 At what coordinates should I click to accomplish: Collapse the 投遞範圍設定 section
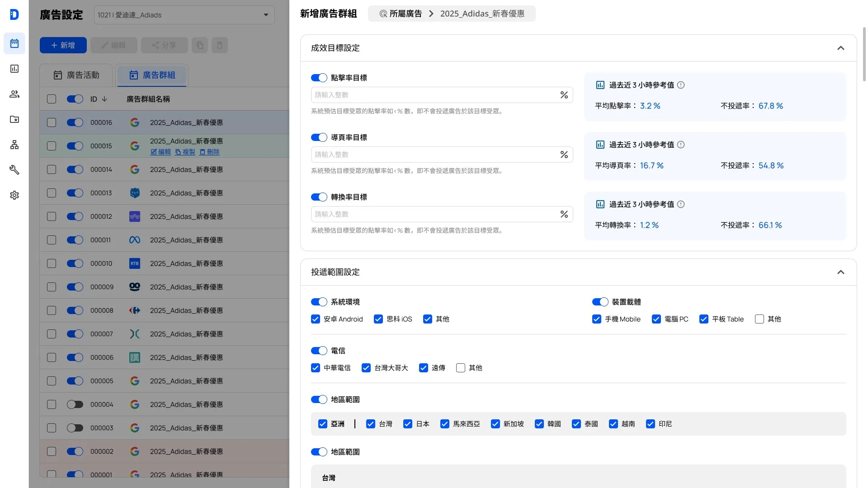tap(841, 272)
